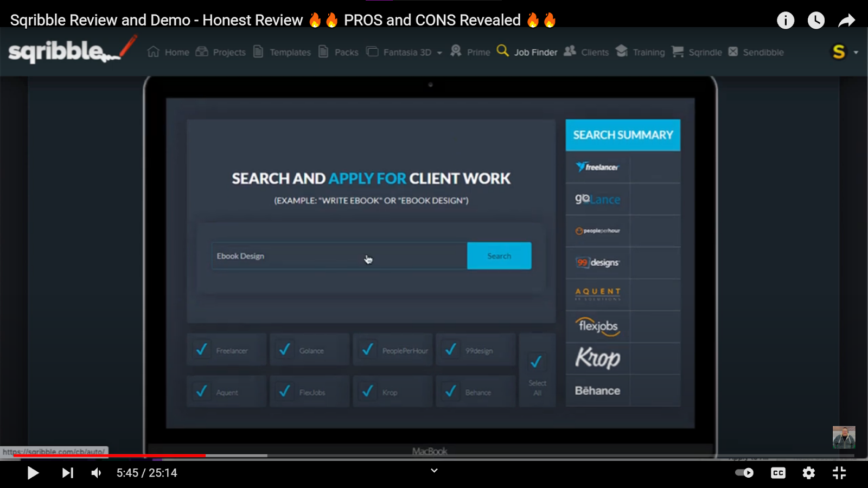Play the YouTube video
Image resolution: width=868 pixels, height=488 pixels.
(33, 473)
